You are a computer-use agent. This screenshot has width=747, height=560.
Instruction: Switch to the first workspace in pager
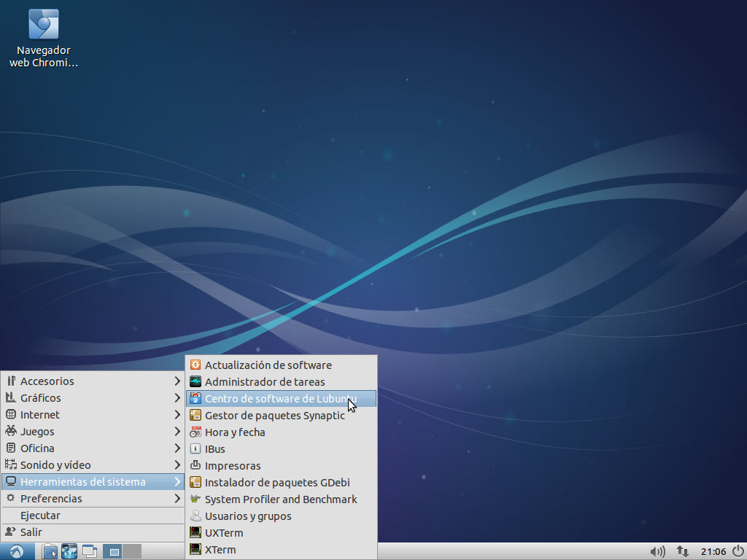[113, 551]
